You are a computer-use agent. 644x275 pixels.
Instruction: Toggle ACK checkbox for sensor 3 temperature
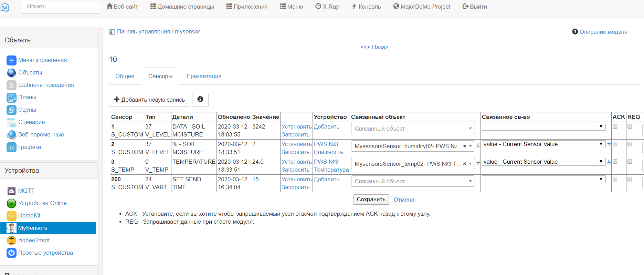[615, 162]
